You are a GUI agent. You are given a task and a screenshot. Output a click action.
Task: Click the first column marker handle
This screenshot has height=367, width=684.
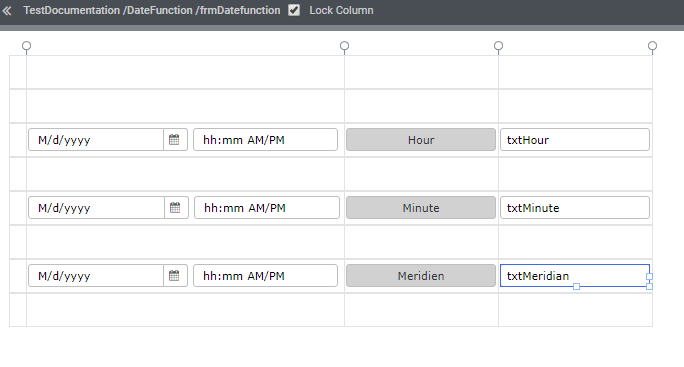27,46
